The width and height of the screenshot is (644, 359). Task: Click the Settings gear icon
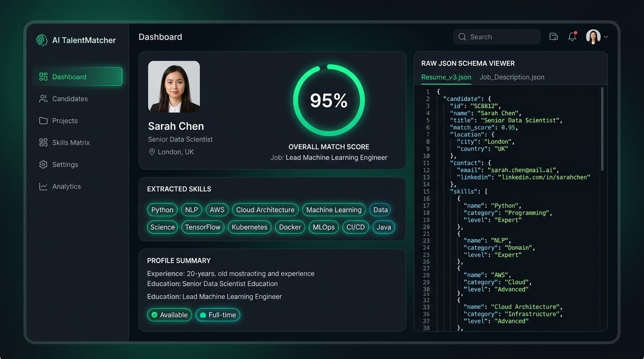[x=44, y=165]
